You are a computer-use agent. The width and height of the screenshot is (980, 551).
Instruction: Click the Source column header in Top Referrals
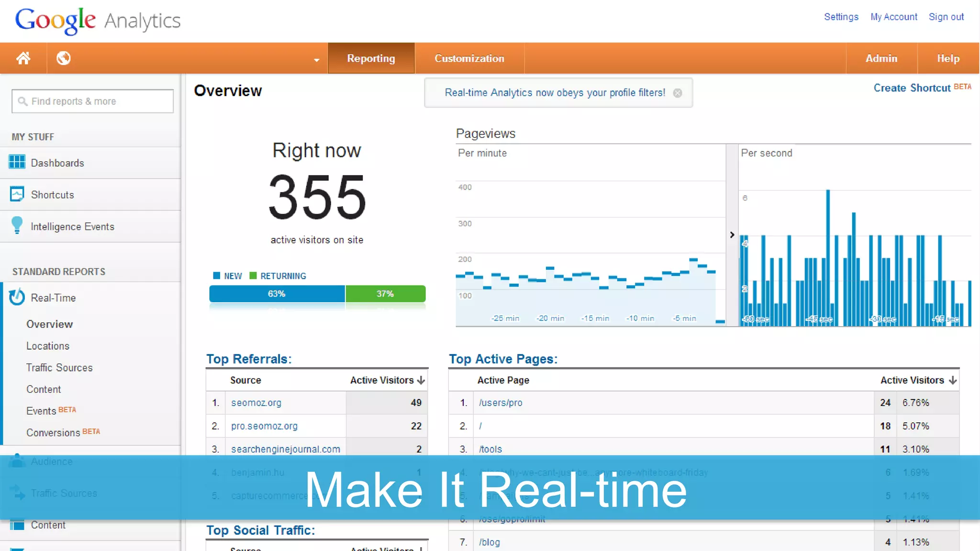245,380
